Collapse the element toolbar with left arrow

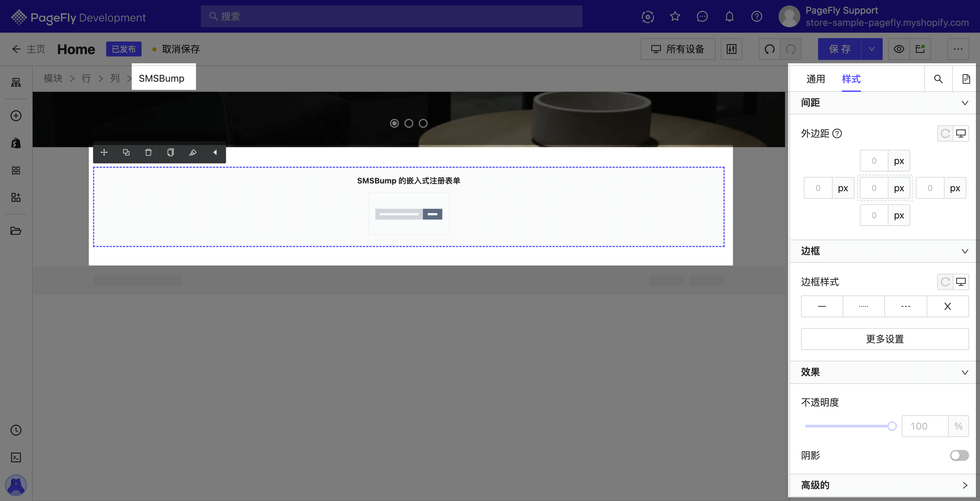[x=215, y=152]
